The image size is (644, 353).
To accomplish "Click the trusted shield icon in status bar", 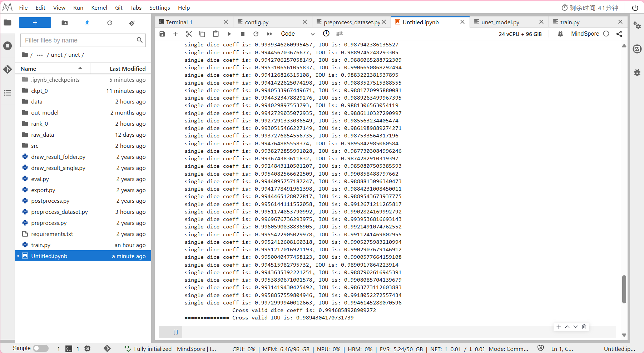I will 541,348.
